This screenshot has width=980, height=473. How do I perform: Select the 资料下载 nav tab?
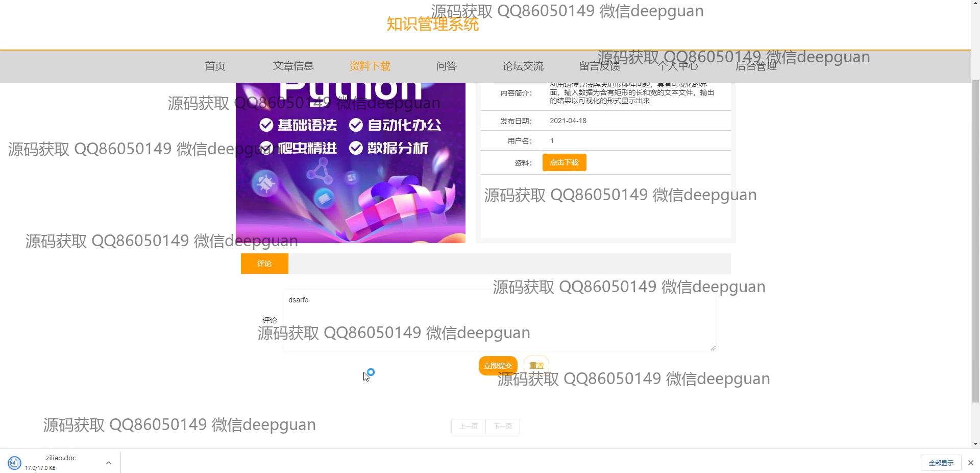coord(370,66)
